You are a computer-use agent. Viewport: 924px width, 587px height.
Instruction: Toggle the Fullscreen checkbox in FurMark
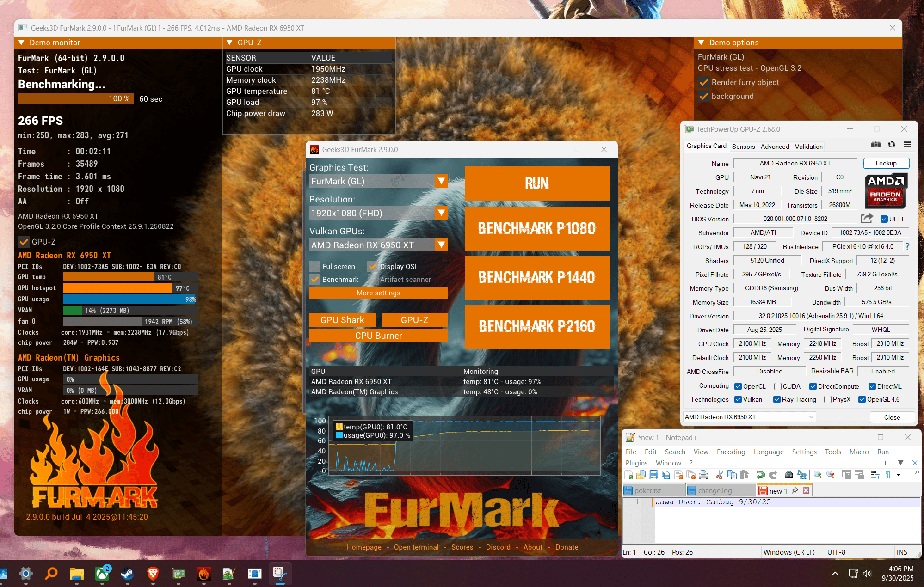coord(315,266)
